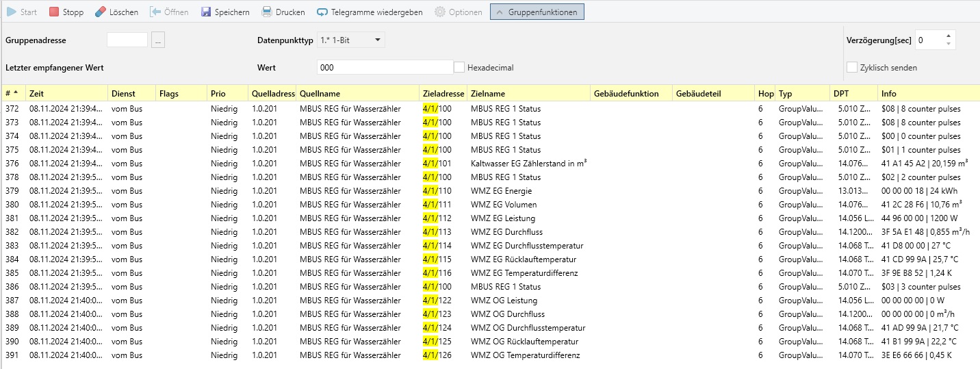The height and width of the screenshot is (369, 980).
Task: Clear telegrams with the Löschen button
Action: coord(116,12)
